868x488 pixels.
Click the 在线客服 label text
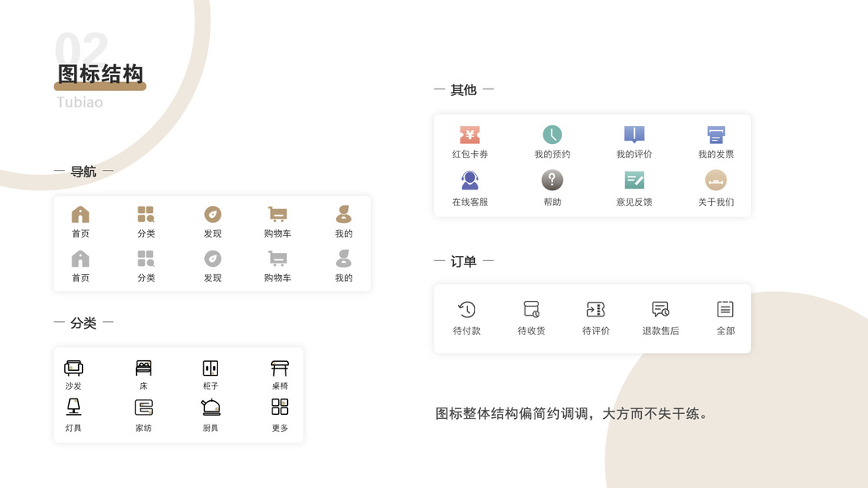click(470, 202)
